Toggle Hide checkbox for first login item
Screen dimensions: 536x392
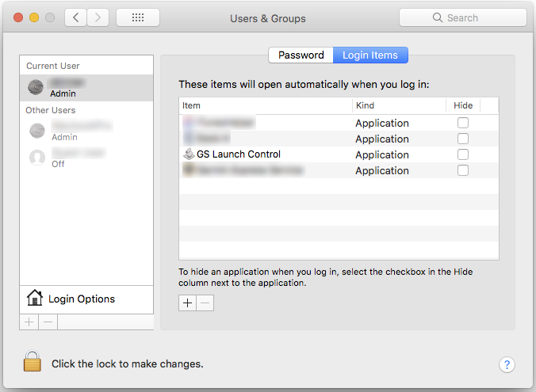coord(463,123)
